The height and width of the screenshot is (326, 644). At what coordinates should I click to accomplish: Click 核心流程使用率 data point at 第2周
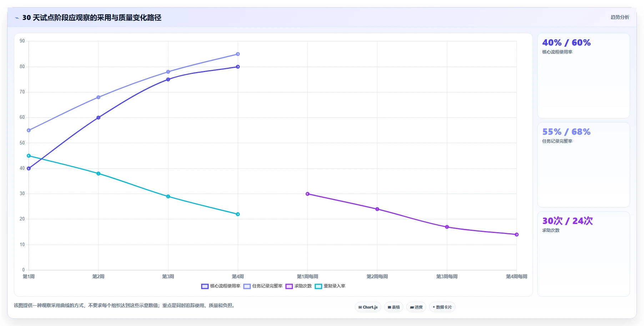coord(99,118)
